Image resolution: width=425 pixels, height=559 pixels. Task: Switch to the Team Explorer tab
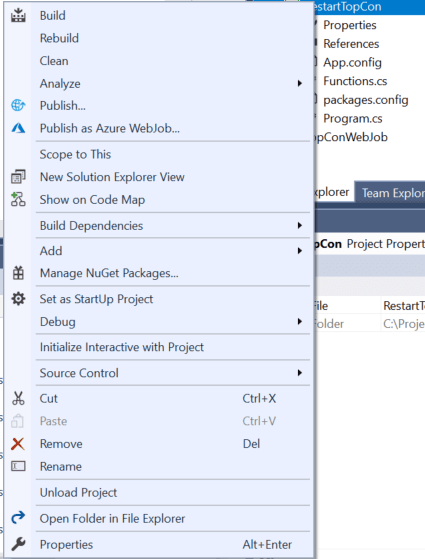pos(391,193)
